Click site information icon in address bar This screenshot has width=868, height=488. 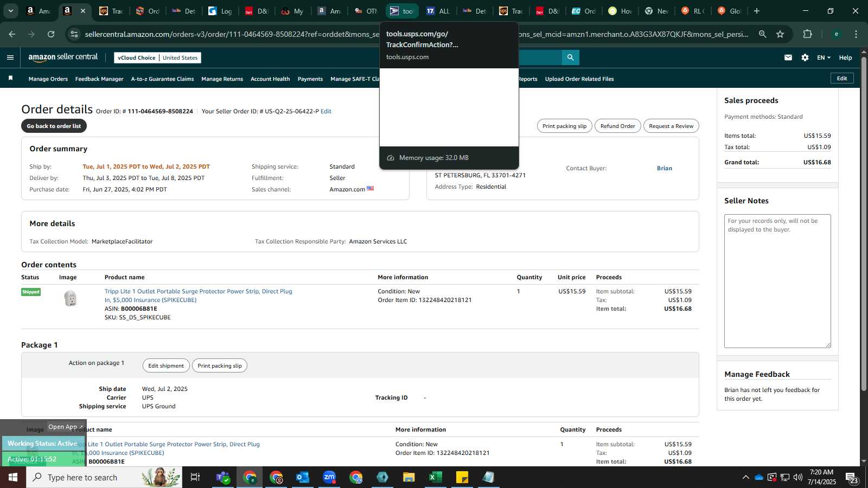coord(75,34)
